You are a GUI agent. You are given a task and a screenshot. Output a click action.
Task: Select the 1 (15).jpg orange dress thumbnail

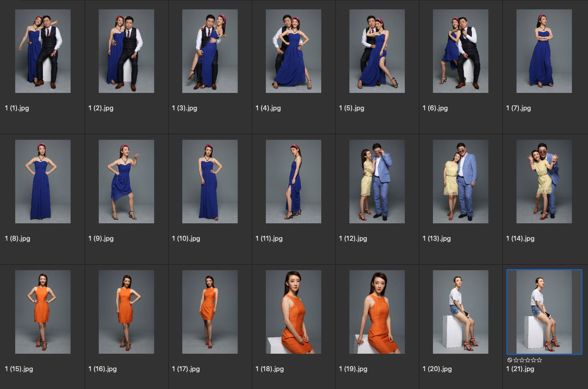tap(43, 312)
